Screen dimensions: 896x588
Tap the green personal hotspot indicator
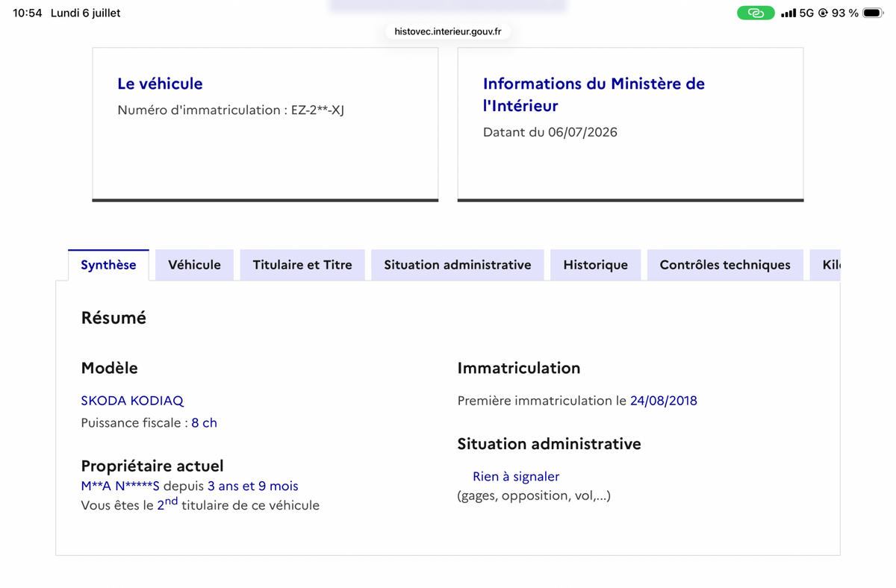pos(756,13)
